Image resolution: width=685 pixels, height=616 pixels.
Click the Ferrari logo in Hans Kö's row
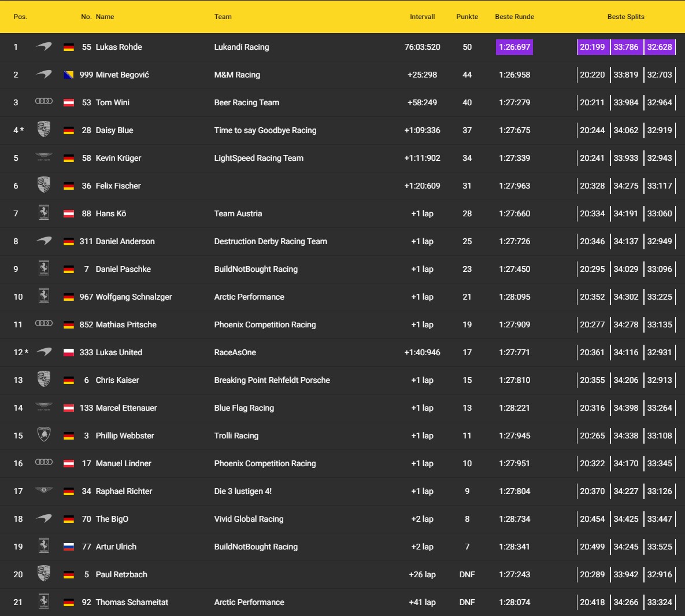point(44,213)
